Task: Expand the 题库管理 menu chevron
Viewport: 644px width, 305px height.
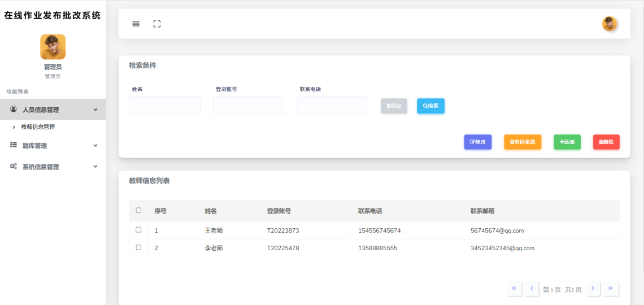Action: (95, 145)
